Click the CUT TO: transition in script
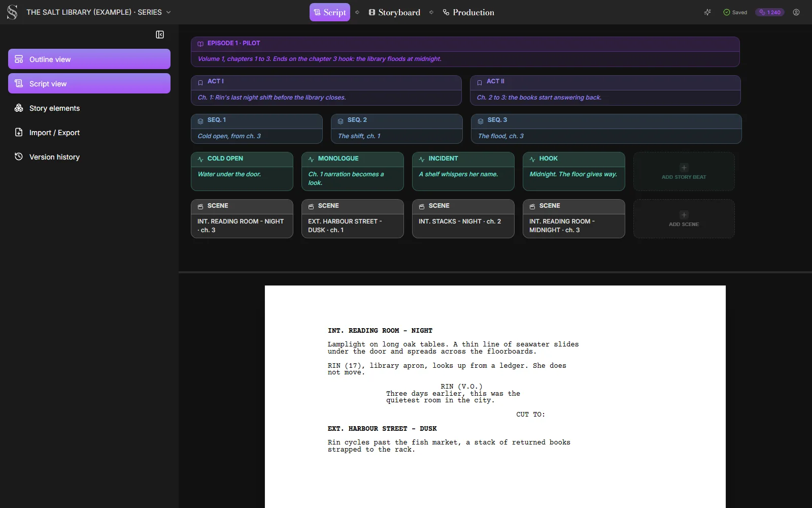Screen dimensions: 812x508 (x=531, y=415)
